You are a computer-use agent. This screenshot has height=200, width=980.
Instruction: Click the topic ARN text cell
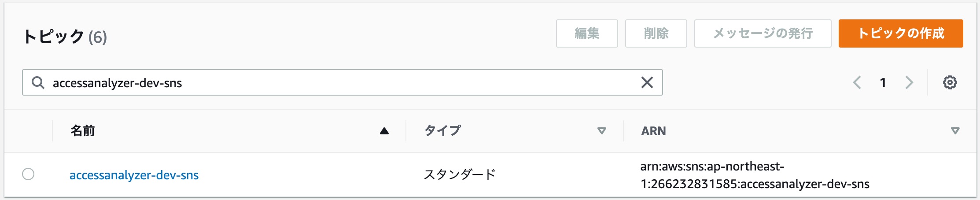(755, 175)
